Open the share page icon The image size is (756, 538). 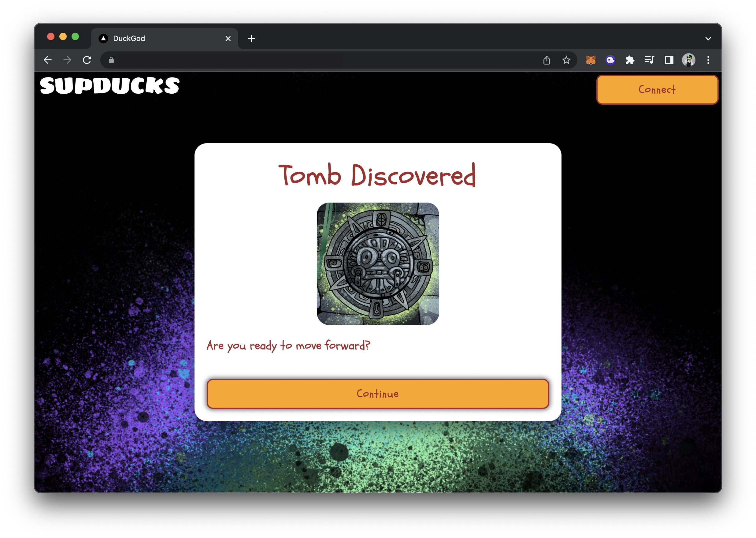click(x=547, y=60)
